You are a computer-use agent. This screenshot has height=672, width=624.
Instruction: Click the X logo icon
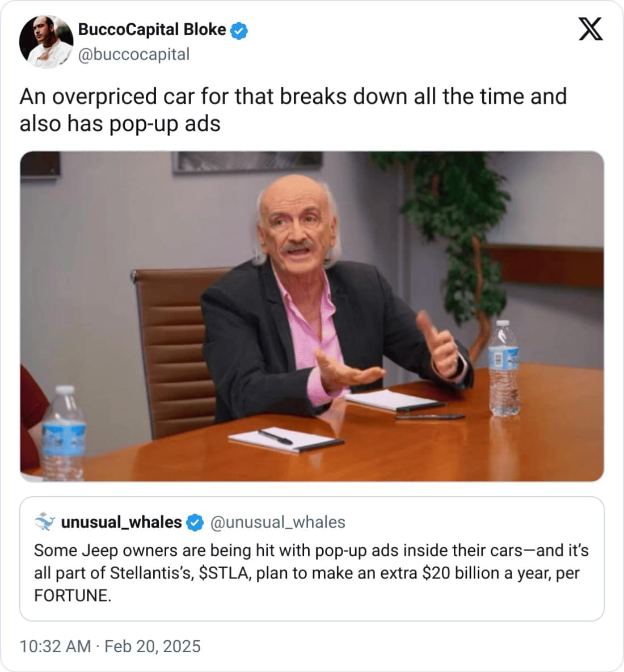[591, 29]
